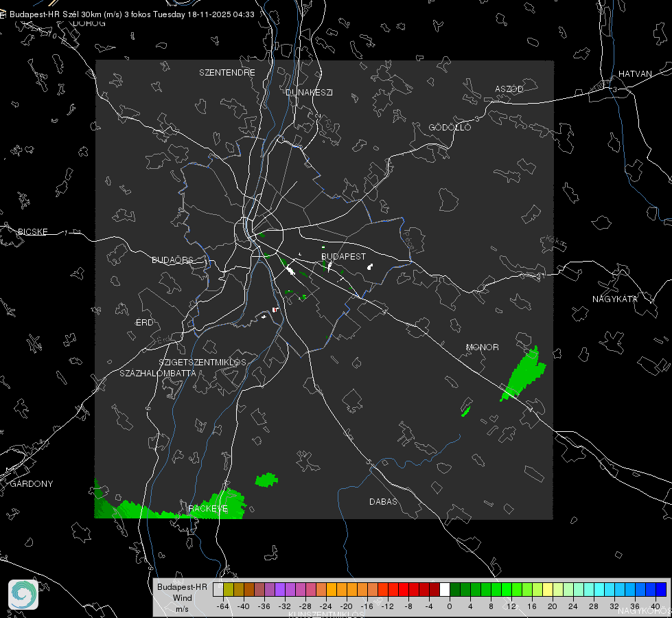Click the title text with date 18-11-2025
Screen dimensions: 672x618
tap(132, 14)
